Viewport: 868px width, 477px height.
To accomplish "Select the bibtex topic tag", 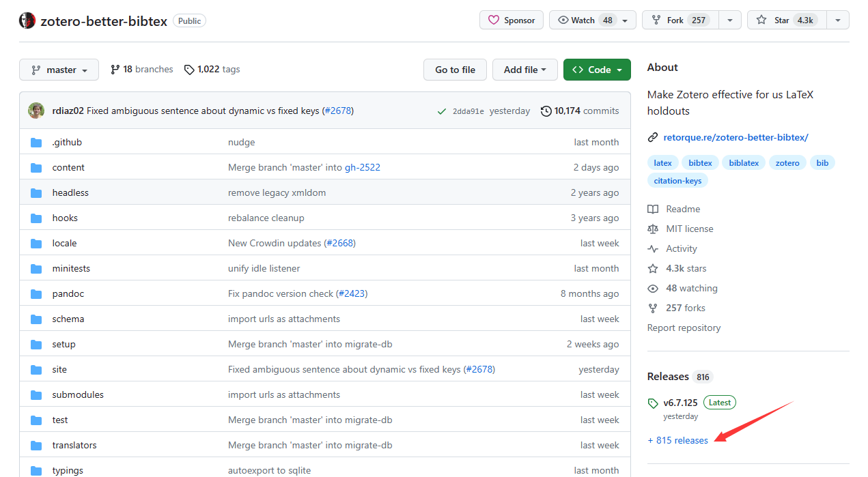I will [x=700, y=163].
